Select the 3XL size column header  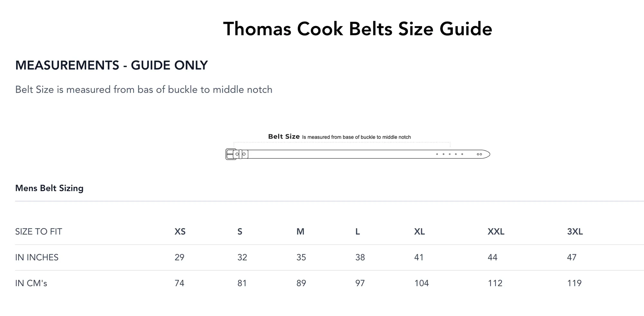click(575, 232)
